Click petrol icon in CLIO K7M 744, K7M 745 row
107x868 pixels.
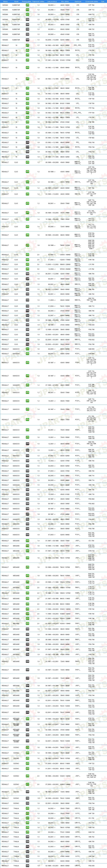click(28, 235)
